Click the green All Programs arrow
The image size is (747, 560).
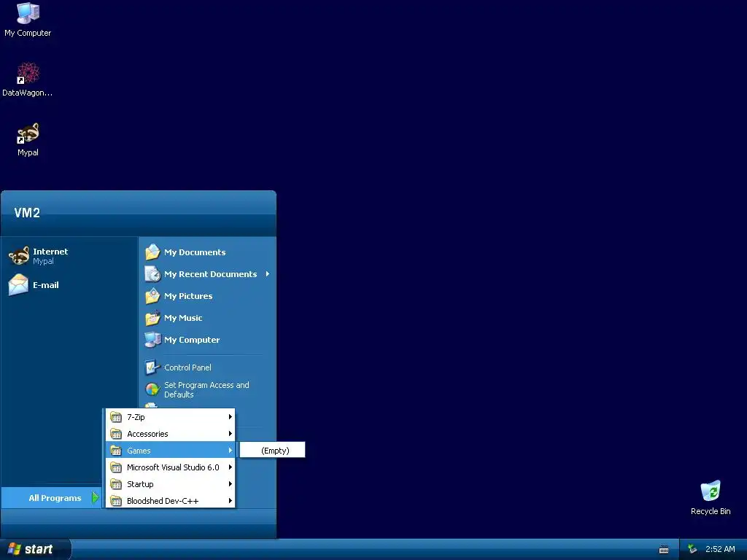pyautogui.click(x=96, y=497)
